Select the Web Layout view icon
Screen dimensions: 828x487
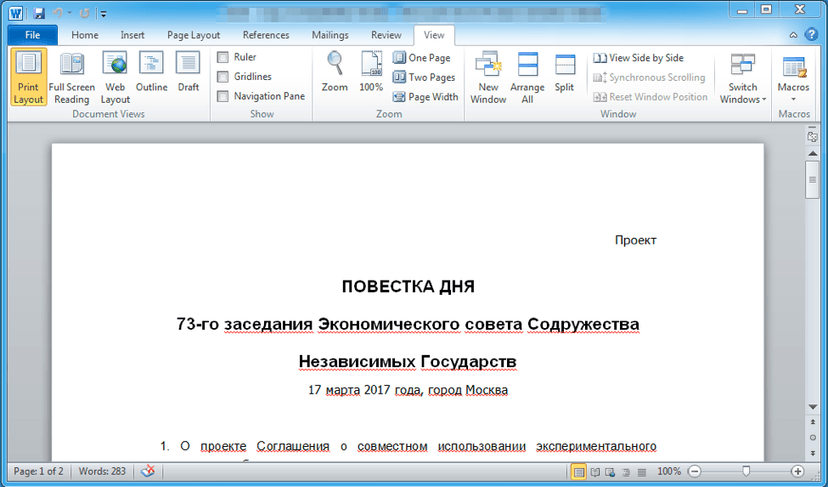115,78
